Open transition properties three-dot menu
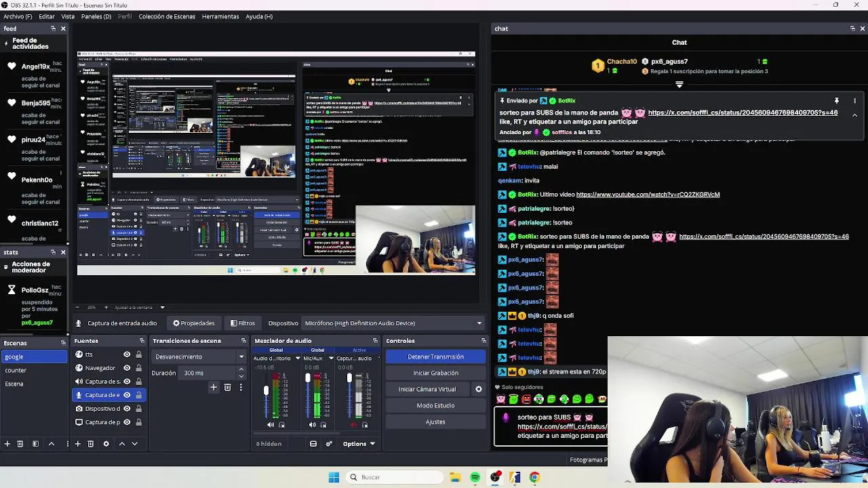This screenshot has height=488, width=868. point(241,388)
